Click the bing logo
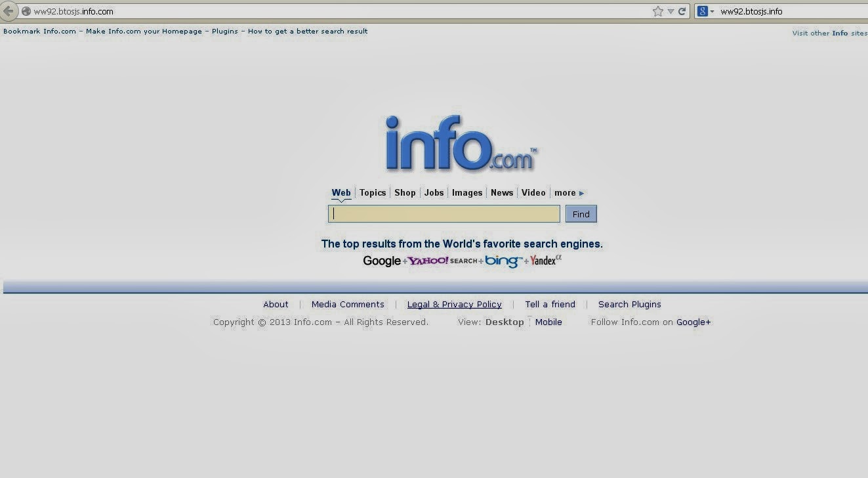868x478 pixels. [503, 261]
